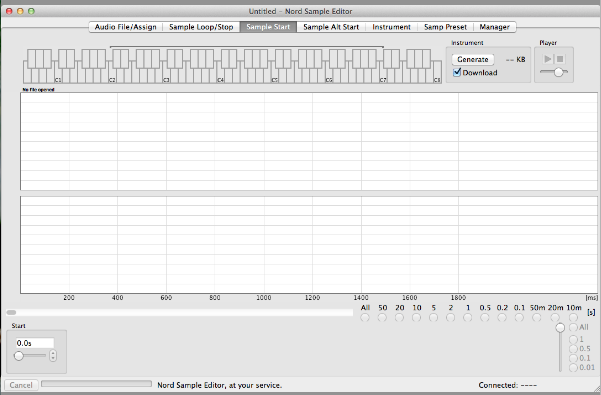Open the Audio File/Assign tab
601x395 pixels.
click(125, 27)
